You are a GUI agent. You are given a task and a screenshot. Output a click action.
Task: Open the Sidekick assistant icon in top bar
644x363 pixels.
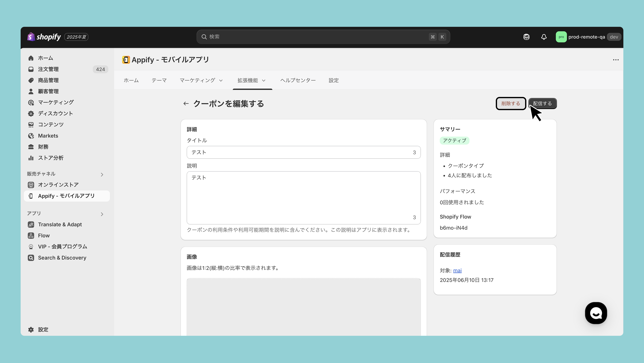[526, 37]
